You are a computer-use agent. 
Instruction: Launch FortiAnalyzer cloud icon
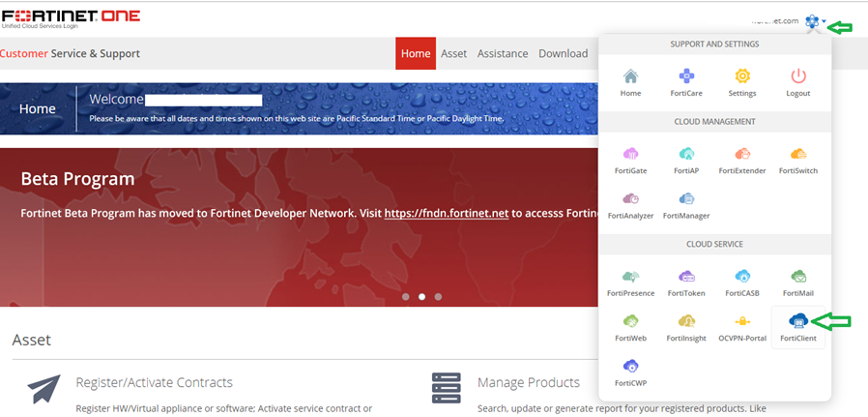click(x=630, y=198)
